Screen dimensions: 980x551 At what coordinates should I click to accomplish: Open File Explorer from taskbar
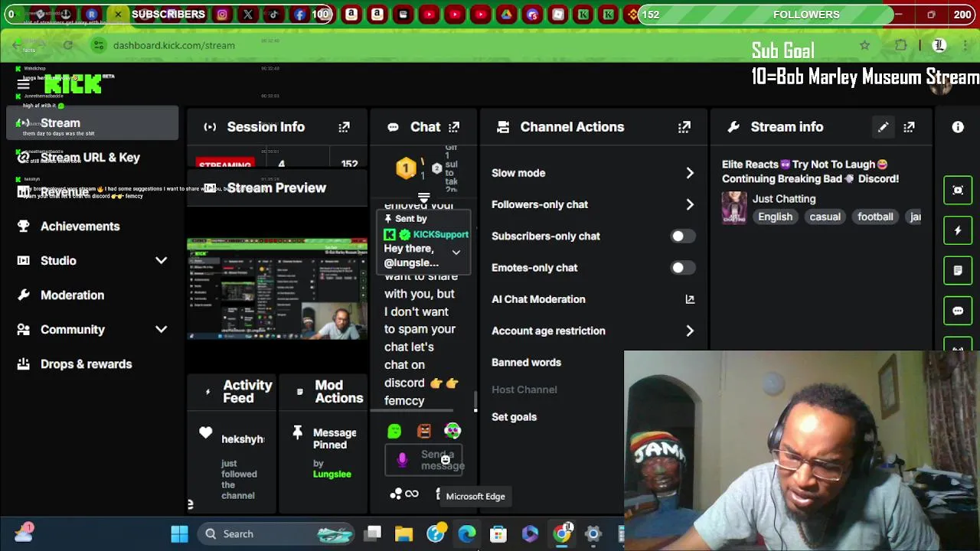click(x=403, y=533)
